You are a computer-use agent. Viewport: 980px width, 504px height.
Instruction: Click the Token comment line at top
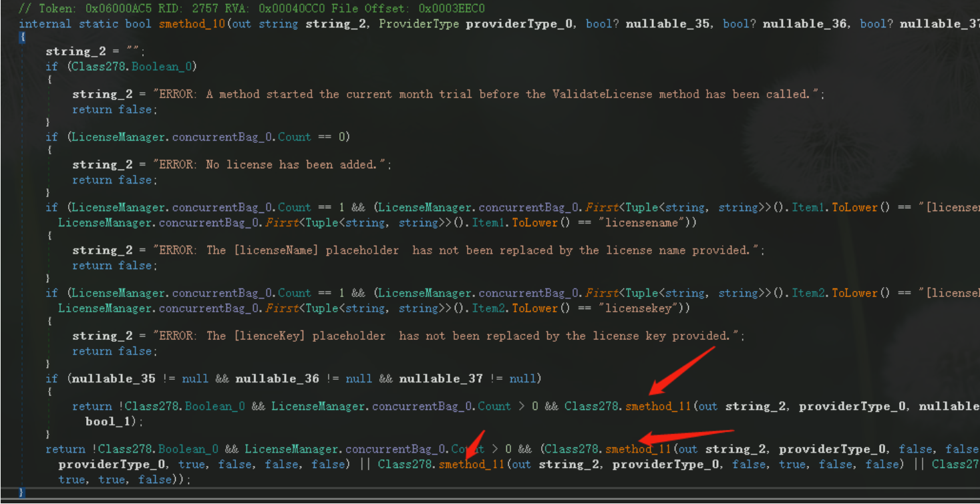tap(252, 9)
